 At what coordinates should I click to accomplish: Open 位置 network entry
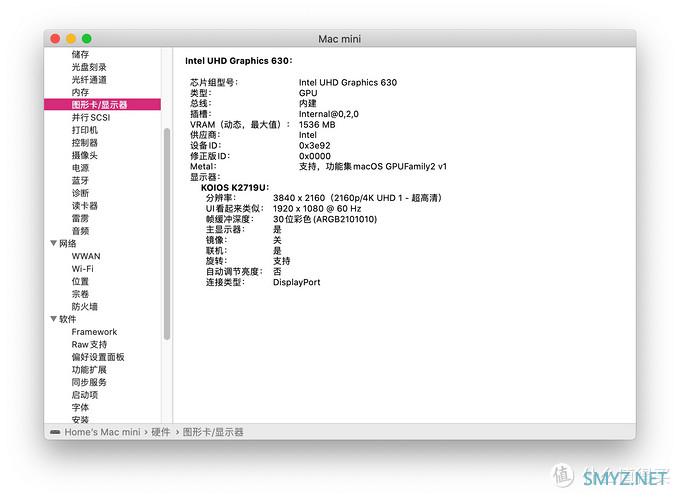(x=80, y=281)
